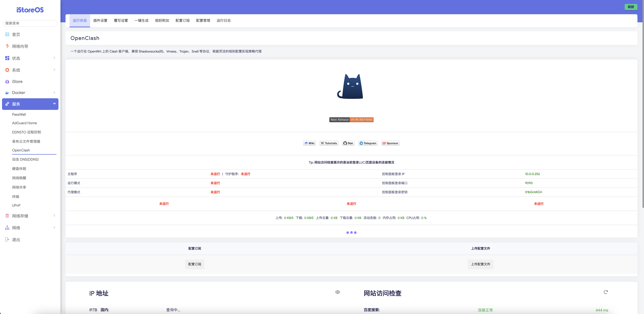
Task: Open the 配置订阅 tab
Action: 183,21
